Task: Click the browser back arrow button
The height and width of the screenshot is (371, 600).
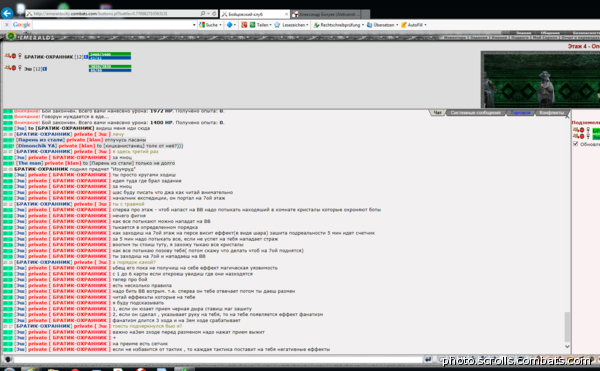Action: [7, 13]
